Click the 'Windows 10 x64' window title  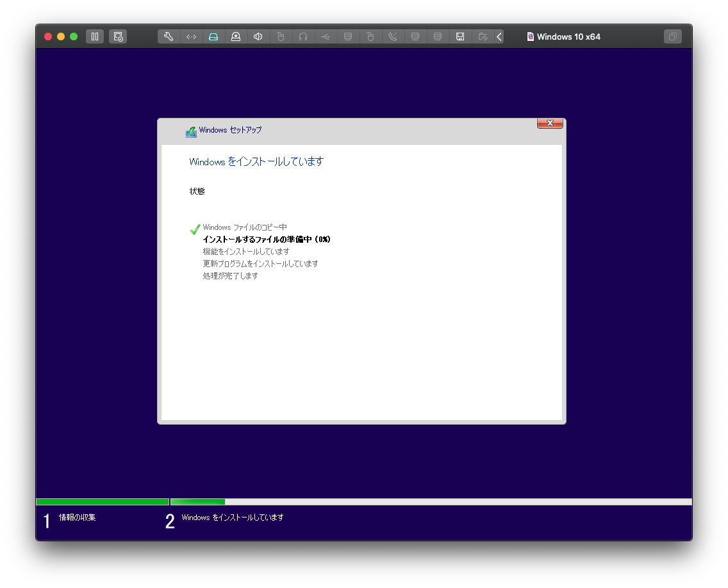point(568,37)
